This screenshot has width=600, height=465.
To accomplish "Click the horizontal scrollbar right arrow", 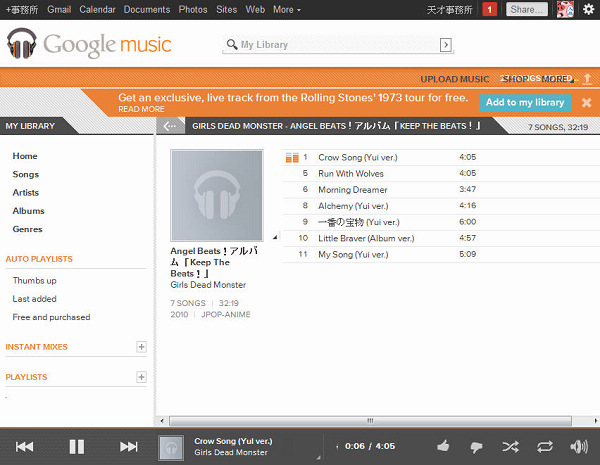I will pos(595,421).
